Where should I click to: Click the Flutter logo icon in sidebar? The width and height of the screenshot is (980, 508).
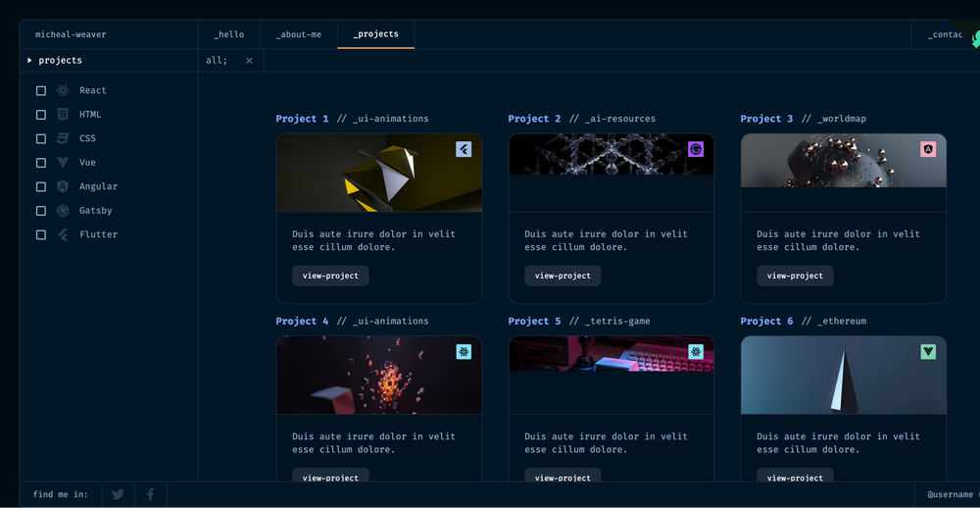63,234
